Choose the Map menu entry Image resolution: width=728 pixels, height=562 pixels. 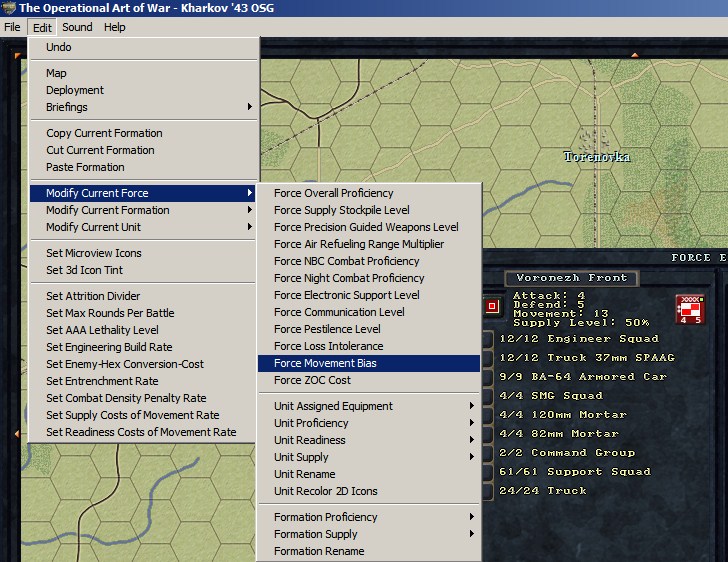click(x=143, y=73)
